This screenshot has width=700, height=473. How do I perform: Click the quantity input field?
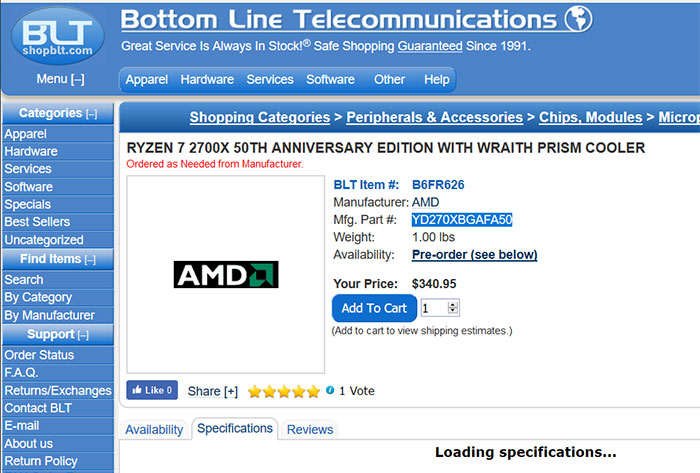[x=434, y=308]
